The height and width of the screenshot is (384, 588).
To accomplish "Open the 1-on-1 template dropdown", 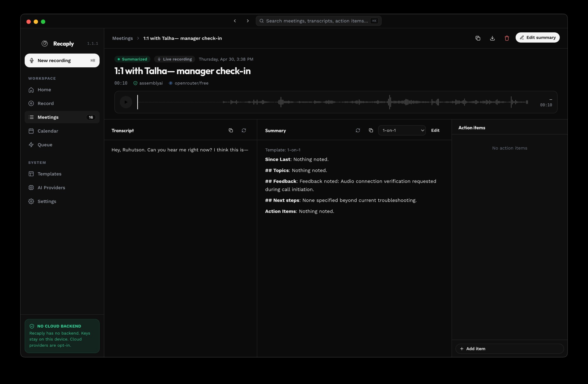I will [402, 130].
